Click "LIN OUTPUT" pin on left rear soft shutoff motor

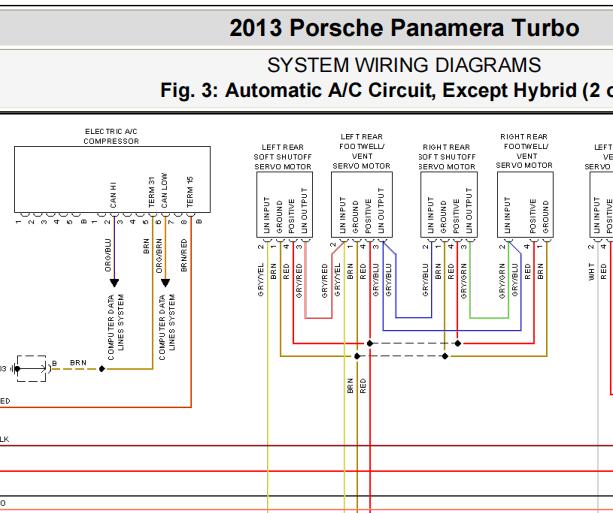(x=304, y=210)
